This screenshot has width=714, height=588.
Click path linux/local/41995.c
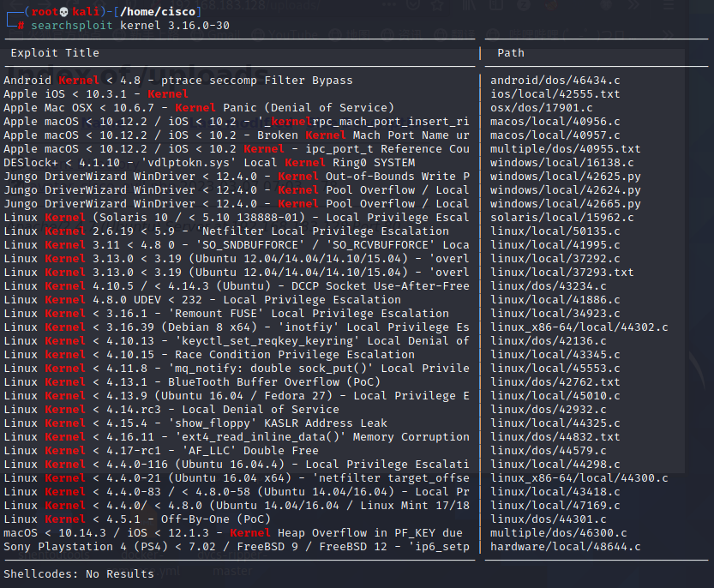click(x=555, y=244)
